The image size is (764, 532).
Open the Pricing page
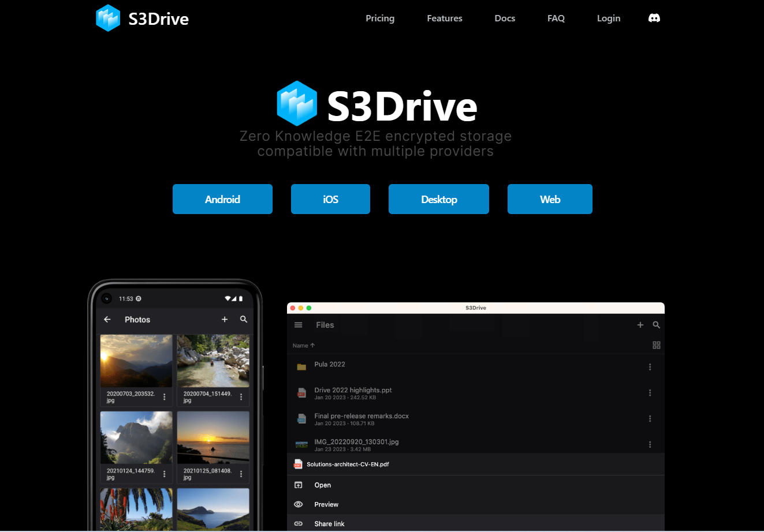pyautogui.click(x=380, y=18)
